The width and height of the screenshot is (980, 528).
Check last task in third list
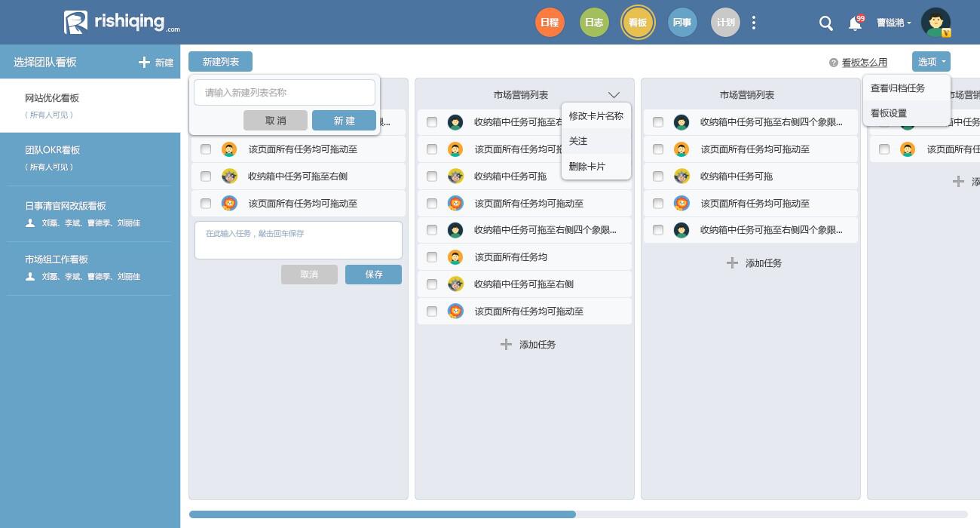[x=658, y=230]
